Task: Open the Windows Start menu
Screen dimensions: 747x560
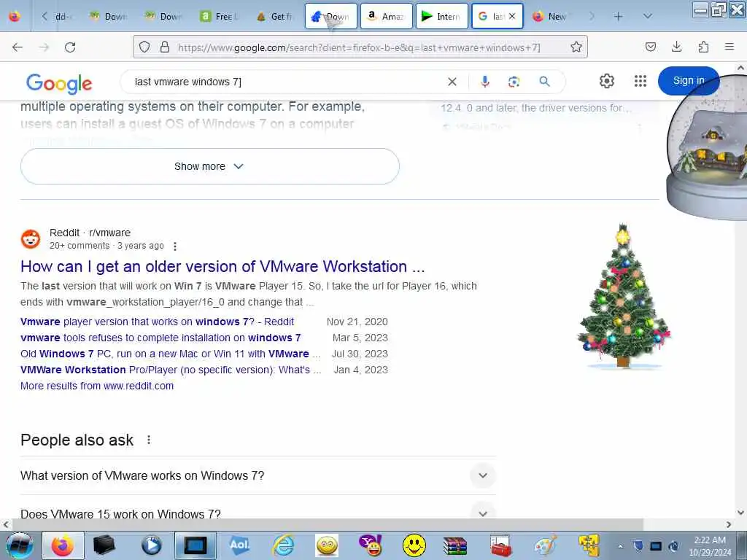Action: [x=19, y=545]
